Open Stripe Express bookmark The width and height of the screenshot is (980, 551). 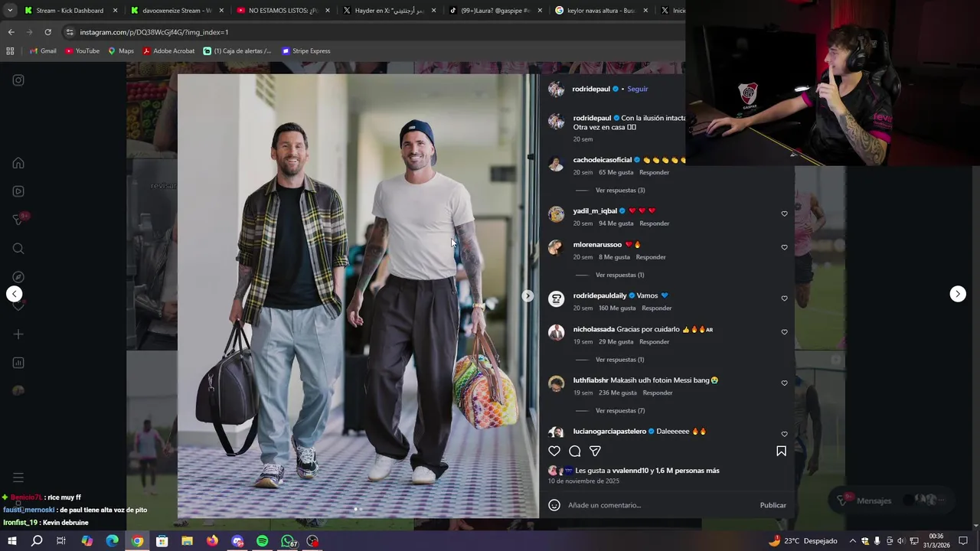(305, 51)
